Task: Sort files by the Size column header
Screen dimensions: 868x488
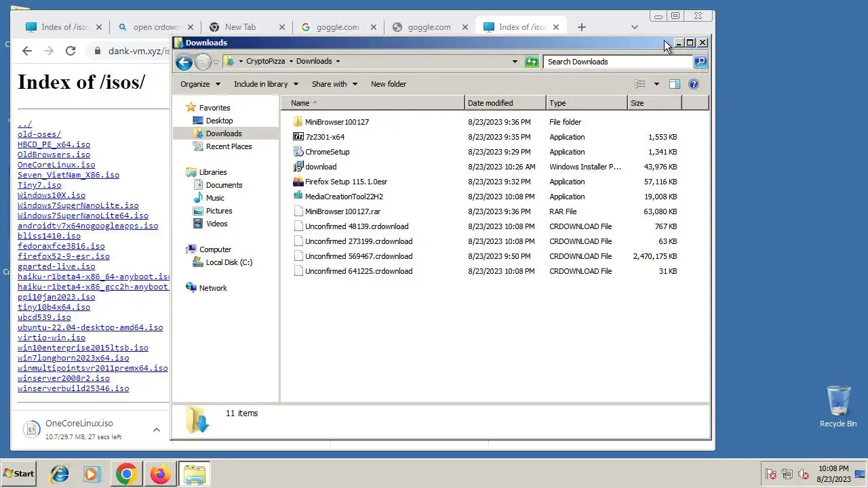Action: click(654, 103)
